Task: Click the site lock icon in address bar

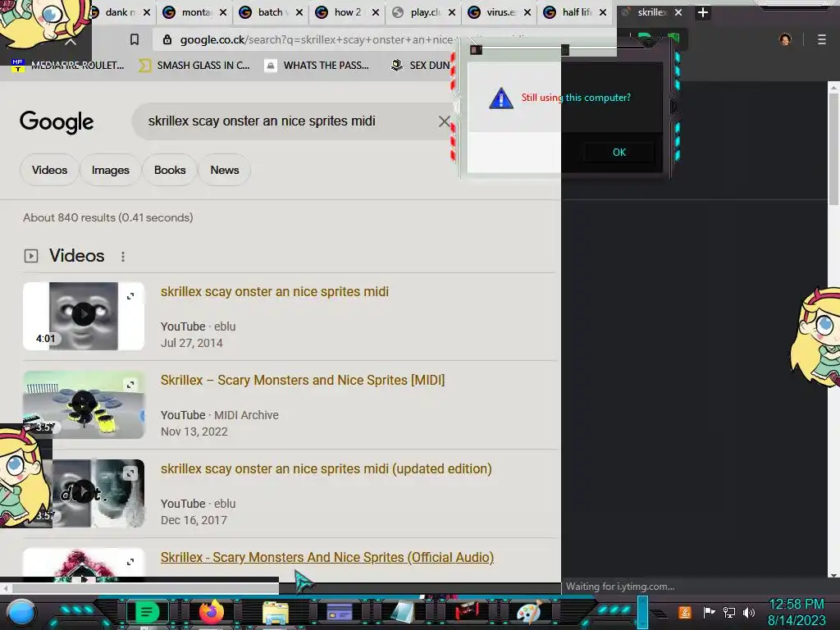Action: (x=167, y=39)
